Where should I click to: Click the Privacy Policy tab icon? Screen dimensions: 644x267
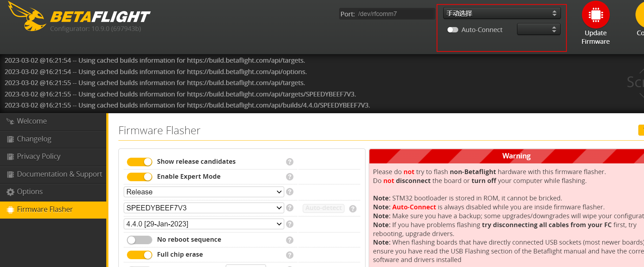[x=10, y=157]
